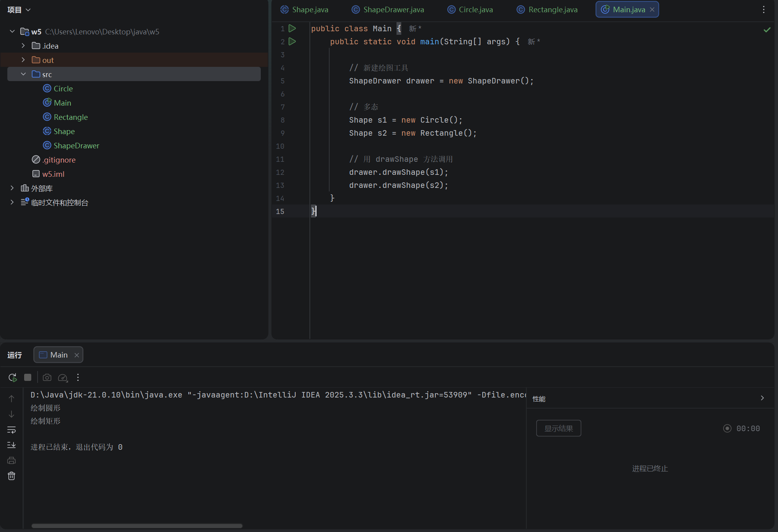Image resolution: width=778 pixels, height=532 pixels.
Task: Click the Rerun Main icon in run toolbar
Action: [13, 377]
